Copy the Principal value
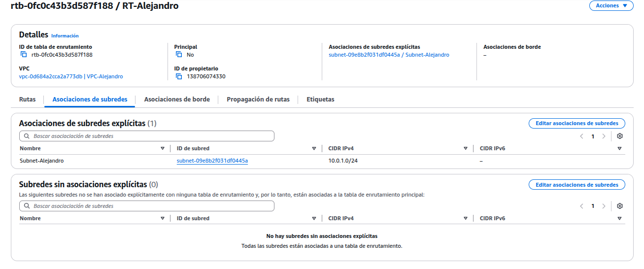644x269 pixels. coord(179,55)
